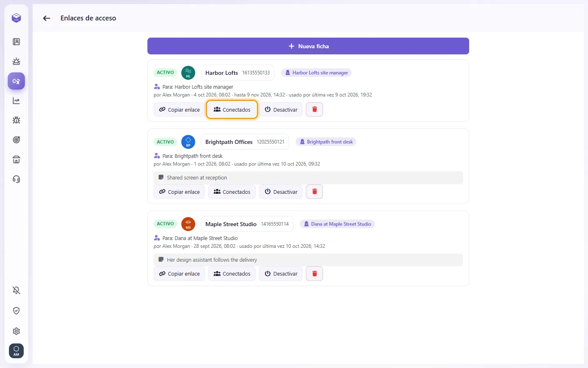This screenshot has height=368, width=588.
Task: Deactivate the Brightpath Offices link
Action: point(281,192)
